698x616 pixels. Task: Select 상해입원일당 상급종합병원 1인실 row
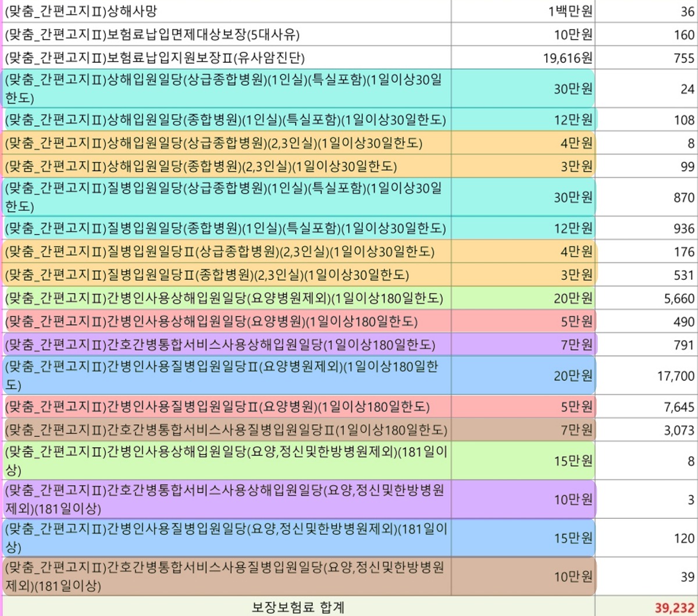coord(224,88)
